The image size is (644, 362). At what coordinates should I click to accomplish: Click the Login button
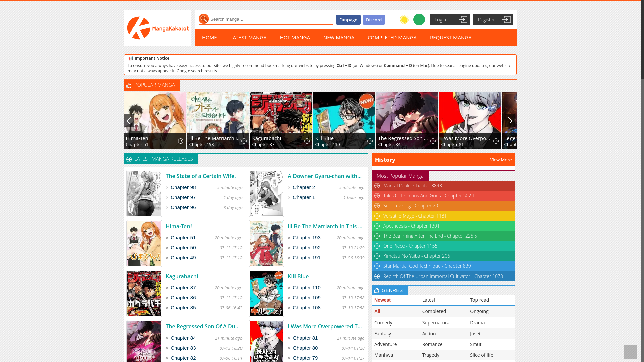coord(450,20)
